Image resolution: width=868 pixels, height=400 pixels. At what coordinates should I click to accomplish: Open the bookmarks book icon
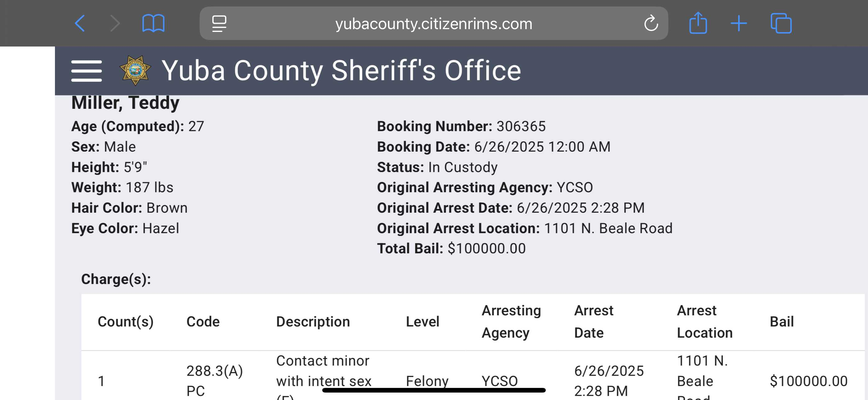(x=153, y=23)
